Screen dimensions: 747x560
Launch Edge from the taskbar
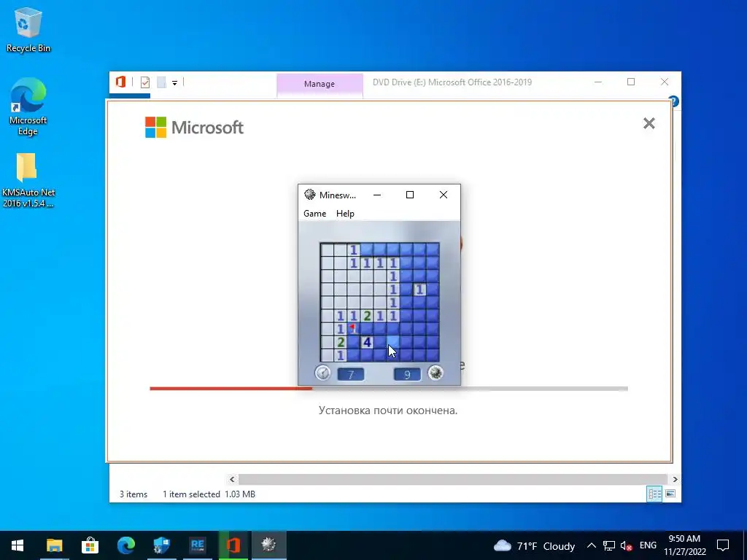pos(125,545)
